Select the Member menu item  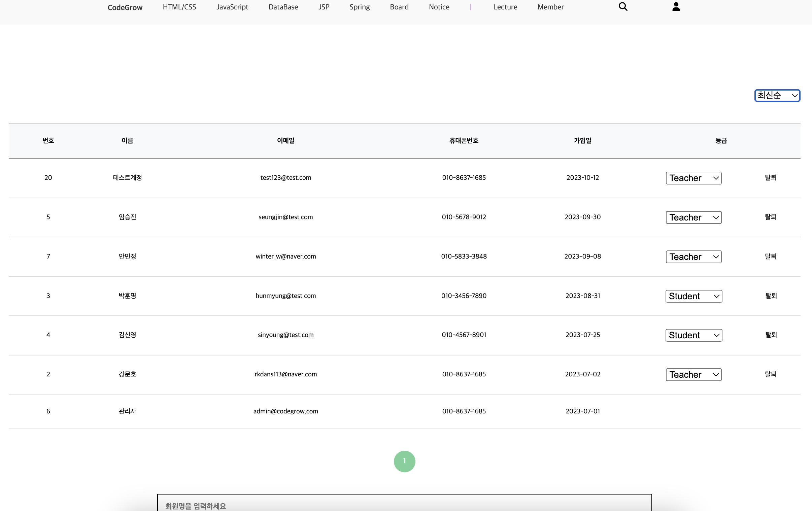[550, 6]
